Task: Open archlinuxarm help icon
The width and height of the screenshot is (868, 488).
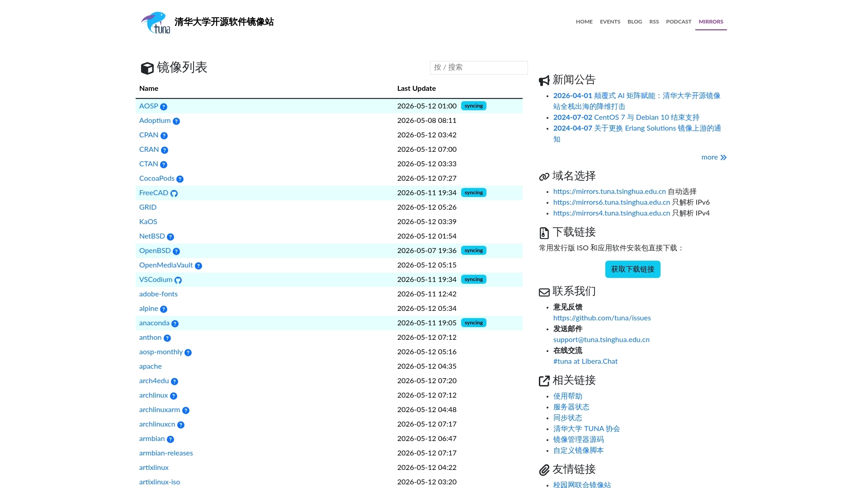Action: [186, 410]
